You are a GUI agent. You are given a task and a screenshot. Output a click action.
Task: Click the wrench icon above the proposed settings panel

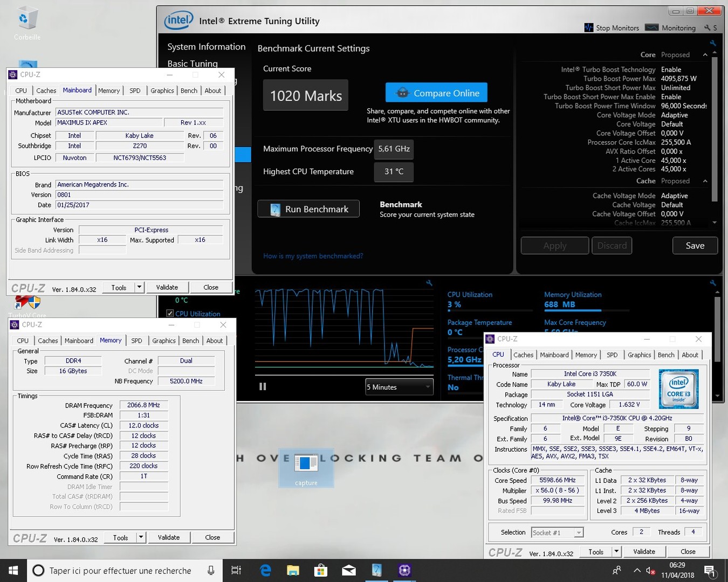click(713, 43)
